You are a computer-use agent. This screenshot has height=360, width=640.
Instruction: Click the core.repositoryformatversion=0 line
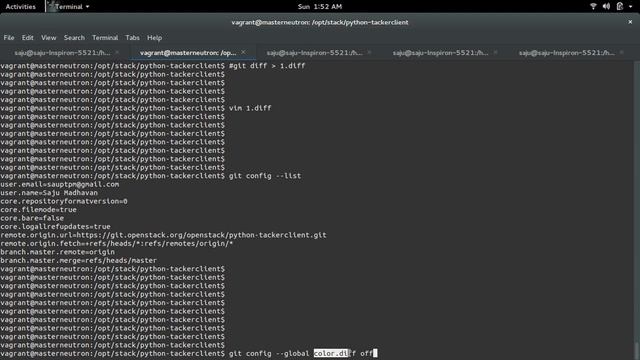point(64,201)
